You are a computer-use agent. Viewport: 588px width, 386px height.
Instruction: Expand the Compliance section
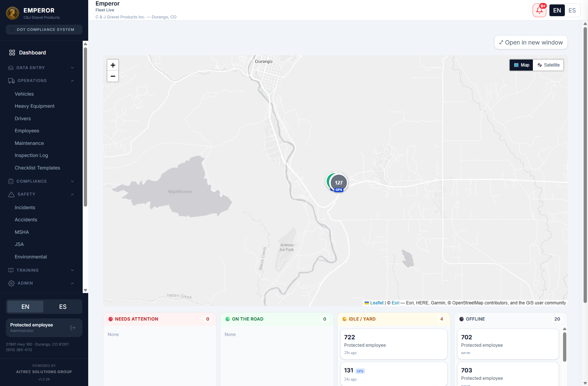click(x=41, y=181)
